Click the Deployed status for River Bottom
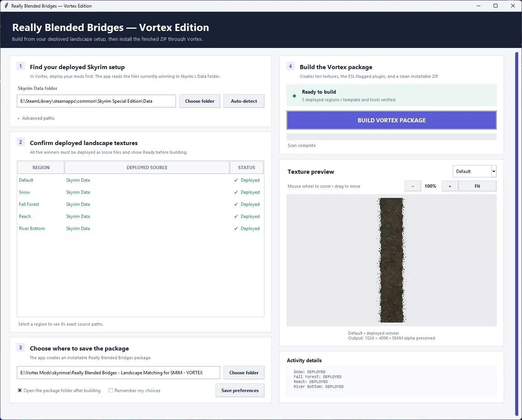This screenshot has width=522, height=420. (x=247, y=229)
